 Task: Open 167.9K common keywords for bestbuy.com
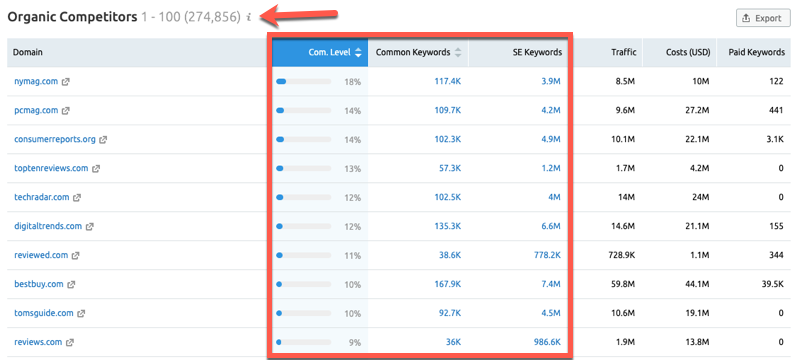pos(446,285)
